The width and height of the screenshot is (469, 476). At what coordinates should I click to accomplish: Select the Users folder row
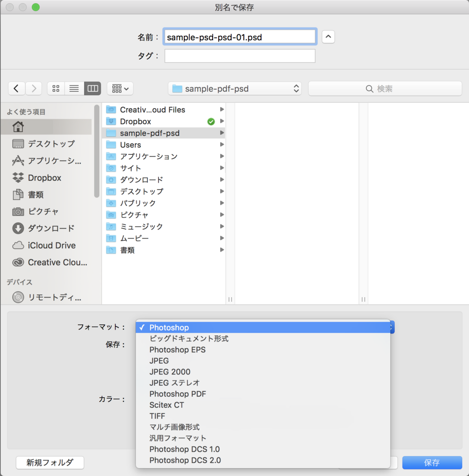coord(164,145)
